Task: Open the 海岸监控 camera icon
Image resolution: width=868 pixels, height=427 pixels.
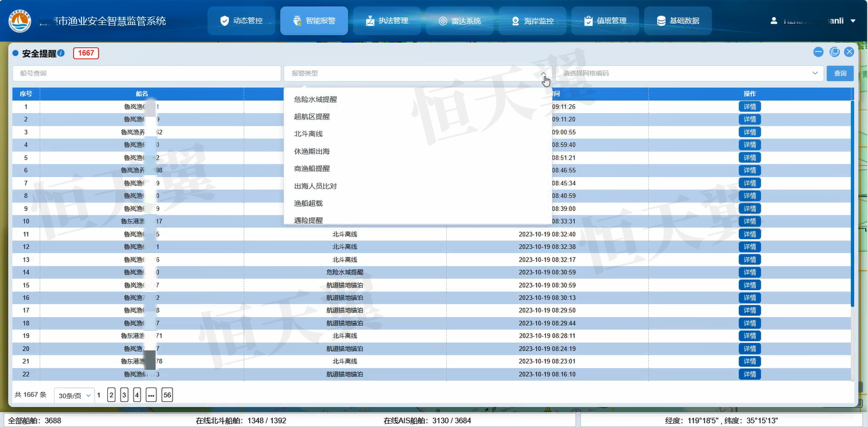Action: pos(513,20)
